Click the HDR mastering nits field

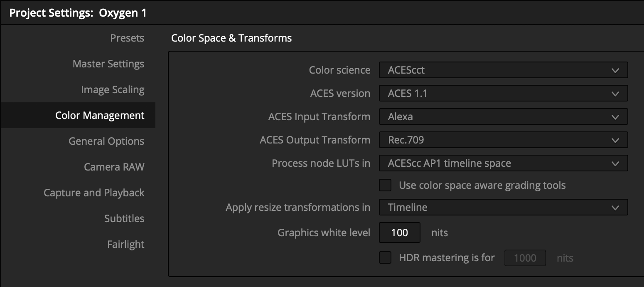click(525, 258)
